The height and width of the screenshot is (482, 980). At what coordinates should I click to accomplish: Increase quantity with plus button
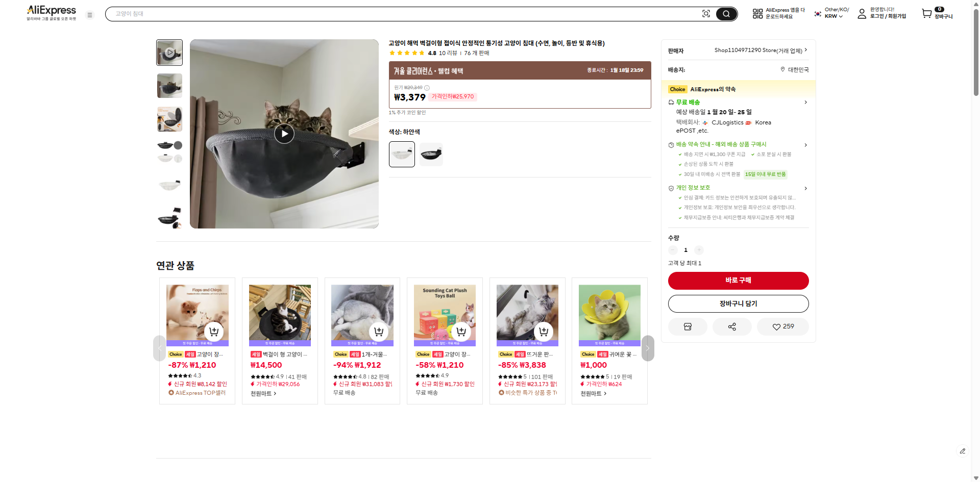699,250
